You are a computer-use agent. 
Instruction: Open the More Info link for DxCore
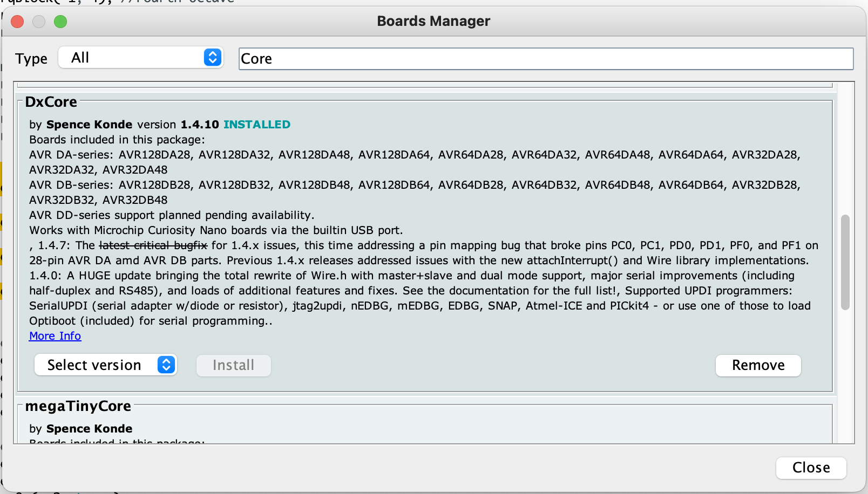[x=55, y=336]
